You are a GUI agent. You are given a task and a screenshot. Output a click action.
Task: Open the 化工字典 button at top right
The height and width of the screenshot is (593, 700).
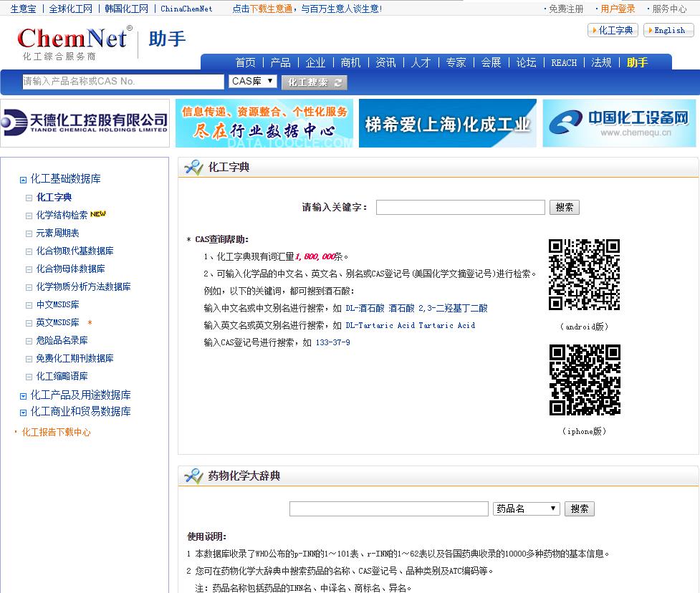[613, 30]
